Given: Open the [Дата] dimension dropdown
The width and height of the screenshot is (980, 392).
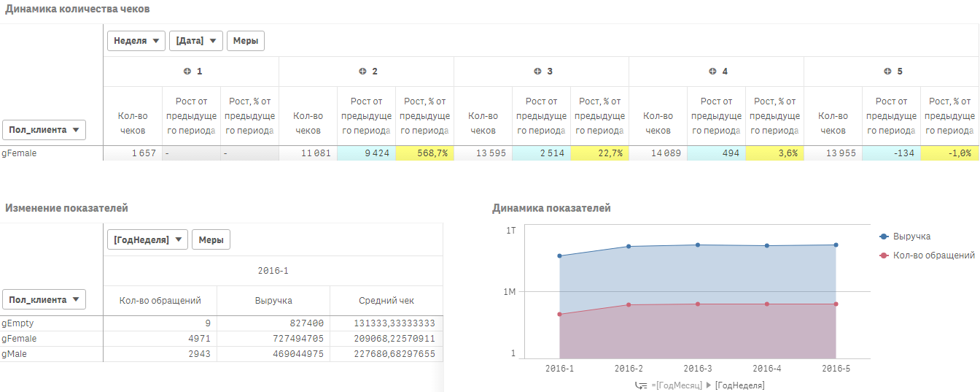Looking at the screenshot, I should coord(195,41).
